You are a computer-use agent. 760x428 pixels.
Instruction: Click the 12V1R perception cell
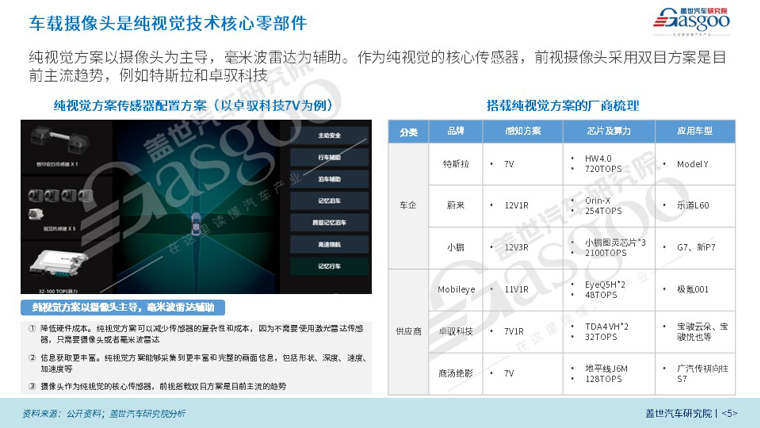pyautogui.click(x=522, y=206)
